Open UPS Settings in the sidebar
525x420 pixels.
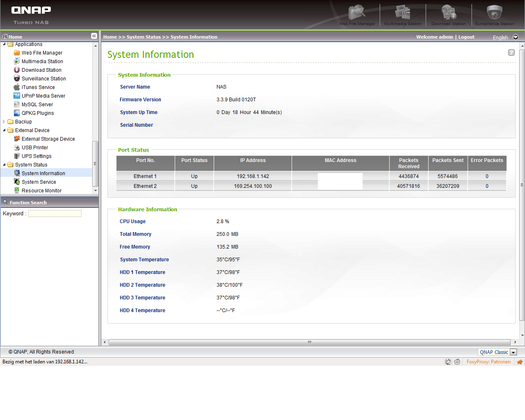click(x=37, y=156)
